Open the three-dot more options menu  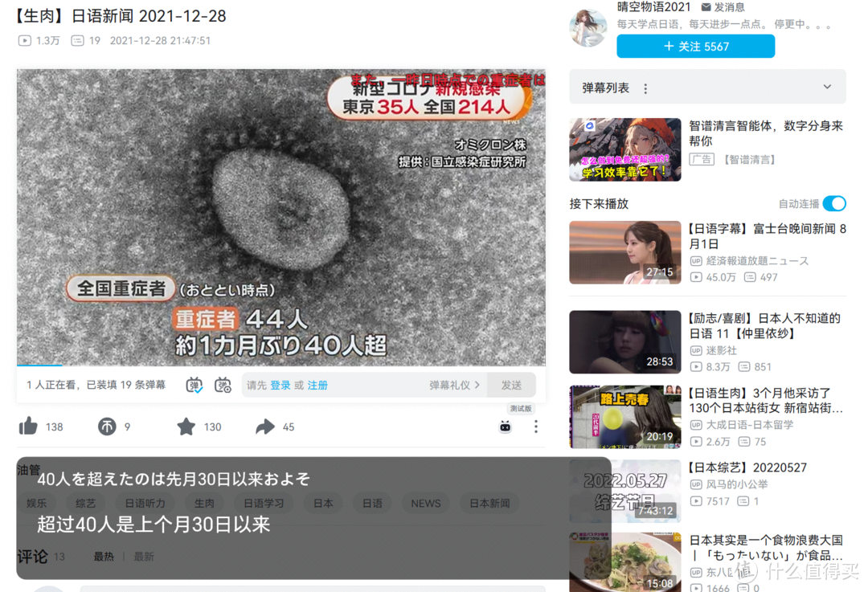(536, 427)
